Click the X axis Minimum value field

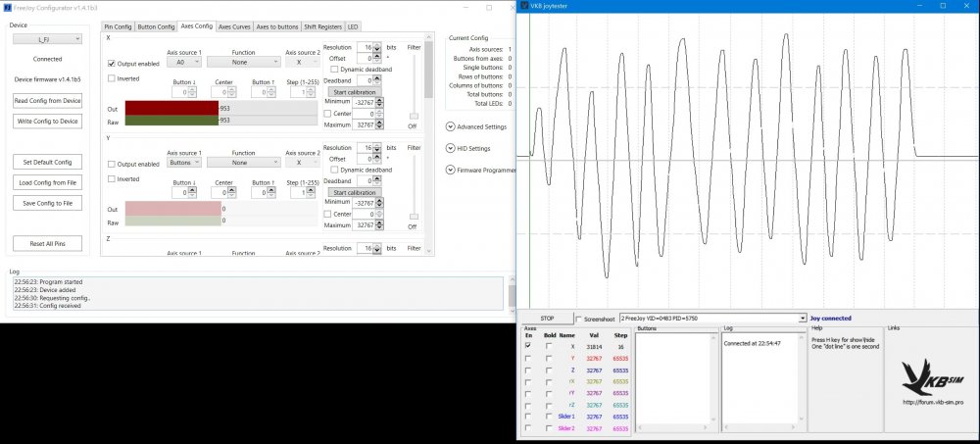tap(366, 102)
